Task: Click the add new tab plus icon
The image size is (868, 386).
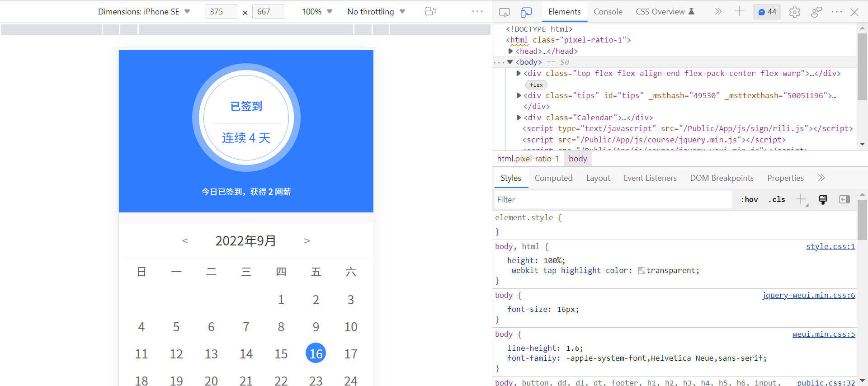Action: click(x=740, y=12)
